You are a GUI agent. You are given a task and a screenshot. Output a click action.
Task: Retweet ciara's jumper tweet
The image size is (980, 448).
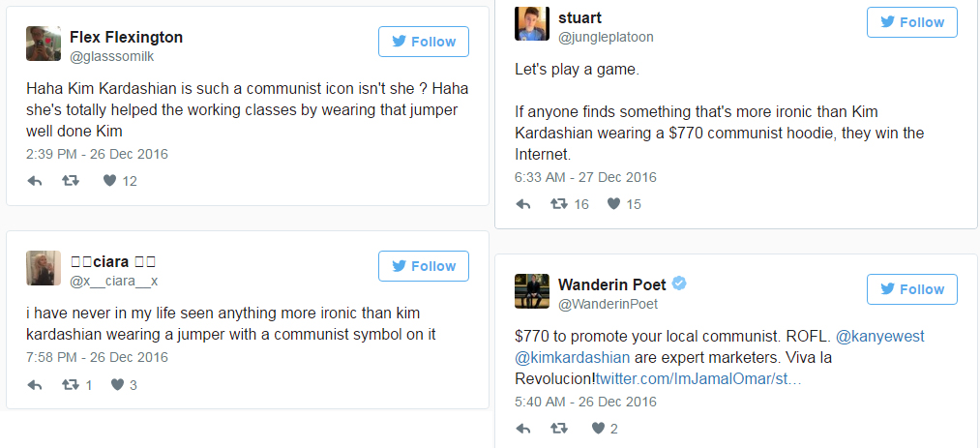tap(70, 384)
